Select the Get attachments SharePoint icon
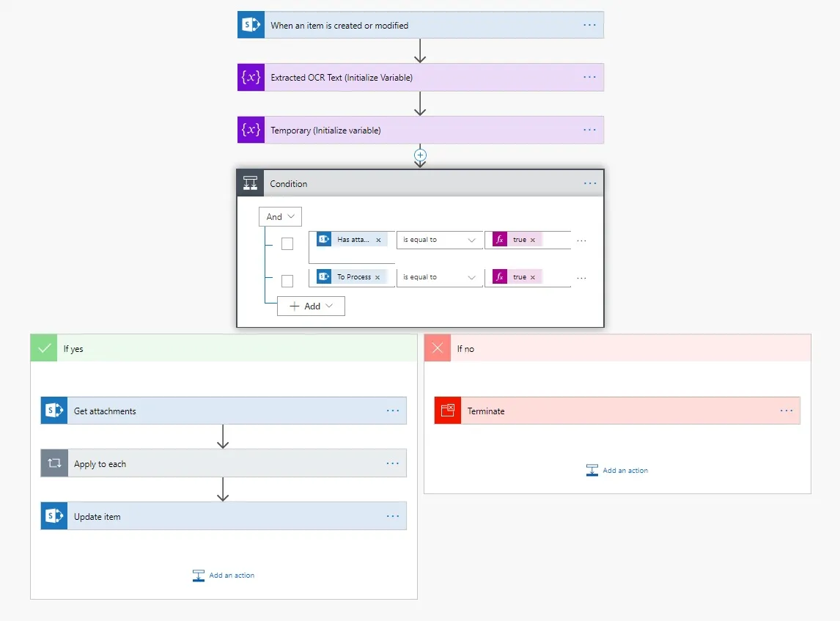 [x=53, y=411]
